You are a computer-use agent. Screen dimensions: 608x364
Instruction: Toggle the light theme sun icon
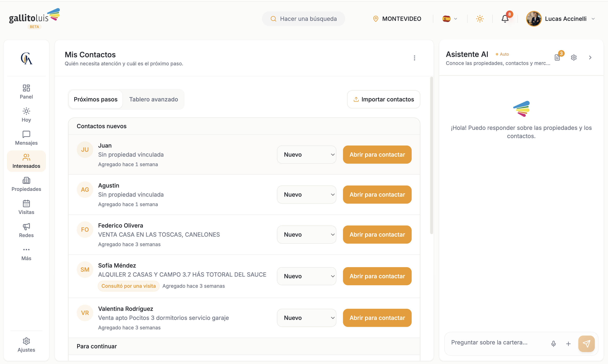pyautogui.click(x=480, y=19)
